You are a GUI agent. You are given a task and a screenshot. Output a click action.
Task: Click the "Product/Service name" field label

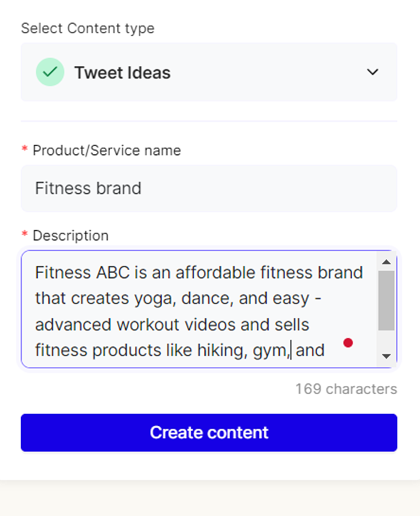point(107,150)
